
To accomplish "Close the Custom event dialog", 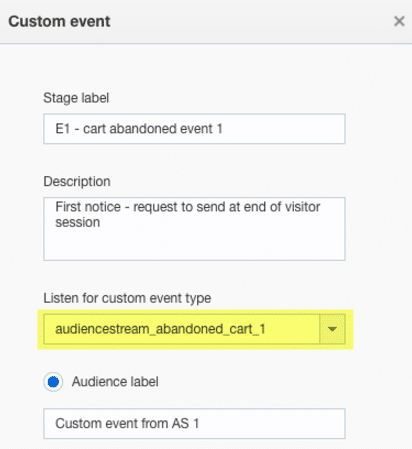I will point(399,21).
